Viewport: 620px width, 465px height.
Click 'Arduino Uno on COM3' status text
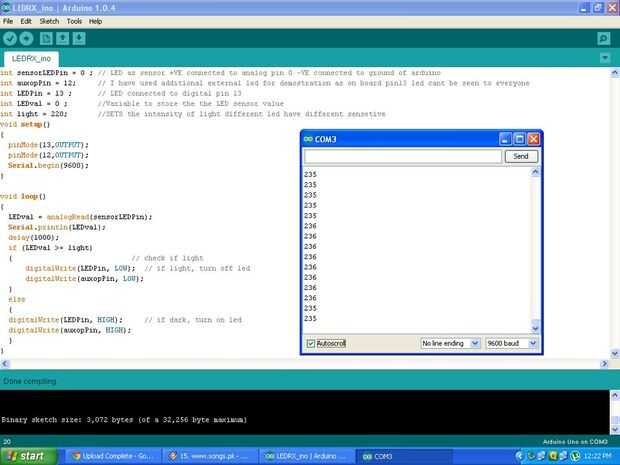pos(575,442)
